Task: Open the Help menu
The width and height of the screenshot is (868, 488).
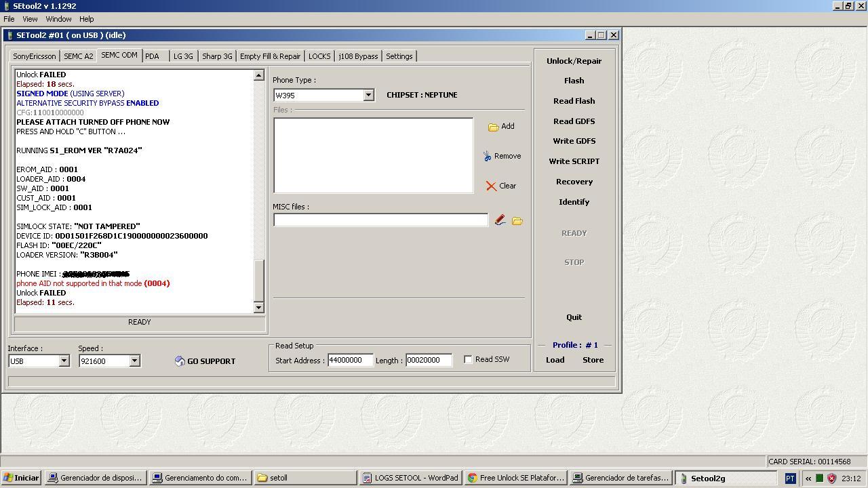Action: [x=86, y=19]
